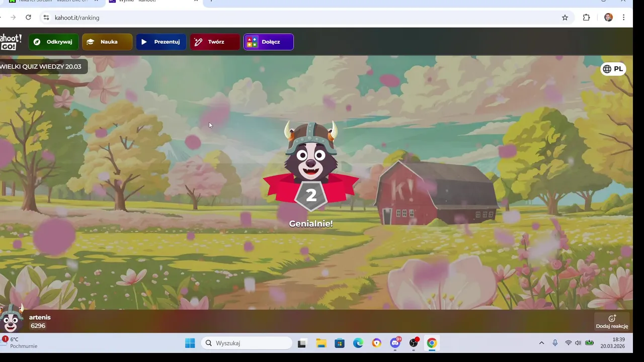The image size is (644, 362).
Task: Open the OBS taskbar icon
Action: pyautogui.click(x=414, y=343)
